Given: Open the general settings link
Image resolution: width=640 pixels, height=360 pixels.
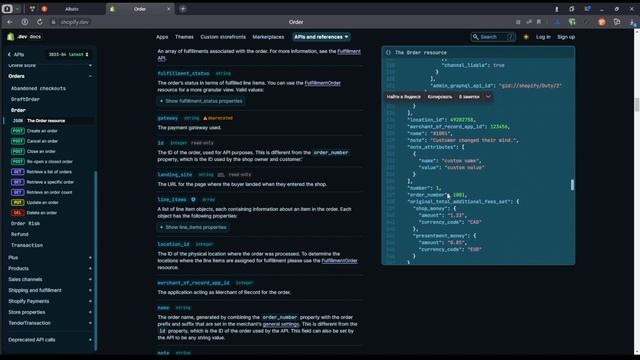Looking at the screenshot, I should (281, 324).
